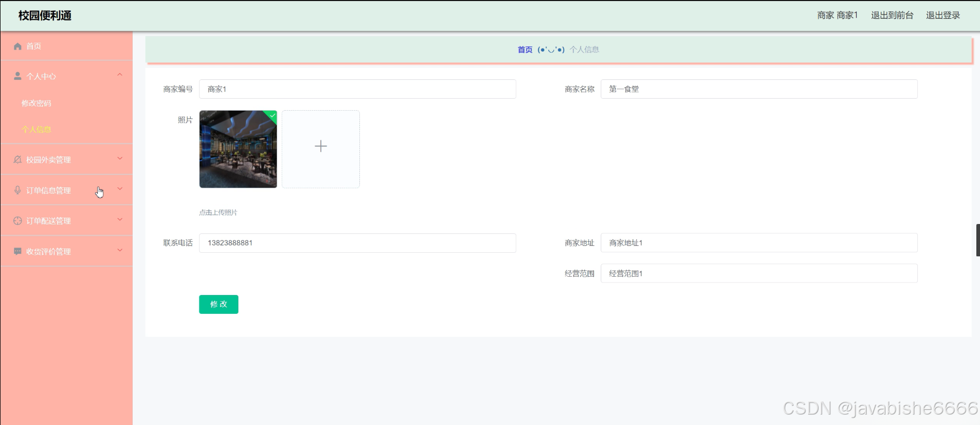The width and height of the screenshot is (980, 425).
Task: Click 退出登录 in the header
Action: tap(943, 16)
